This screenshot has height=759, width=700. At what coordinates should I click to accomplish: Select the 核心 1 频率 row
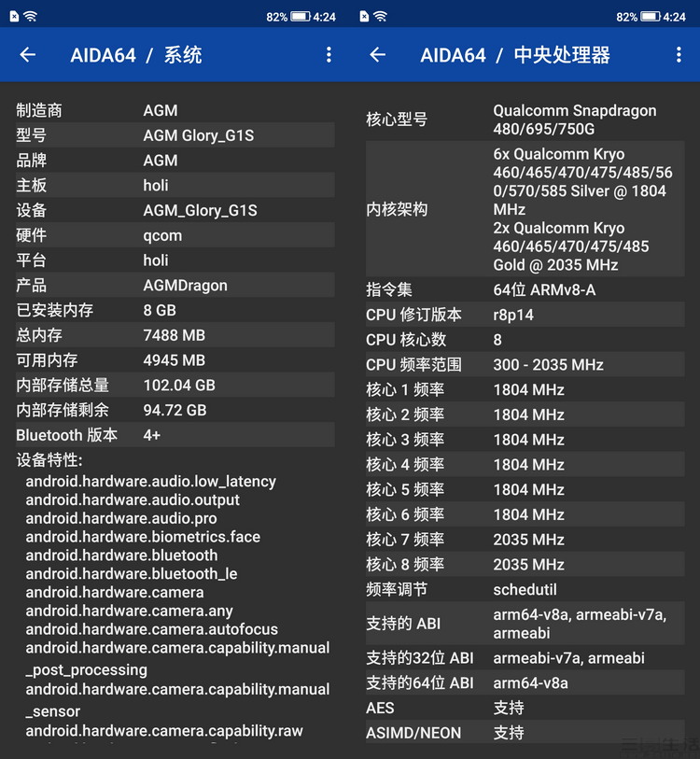(x=525, y=389)
